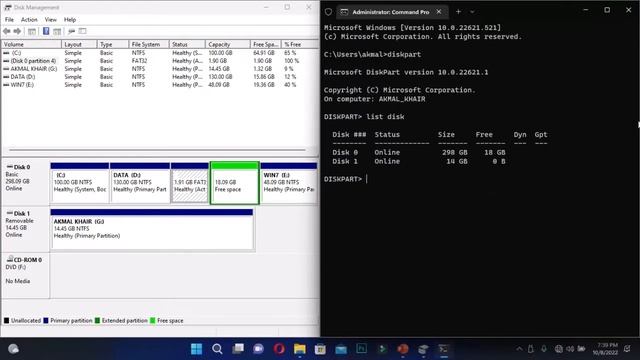
Task: Open network settings from the tray globe icon
Action: 559,349
